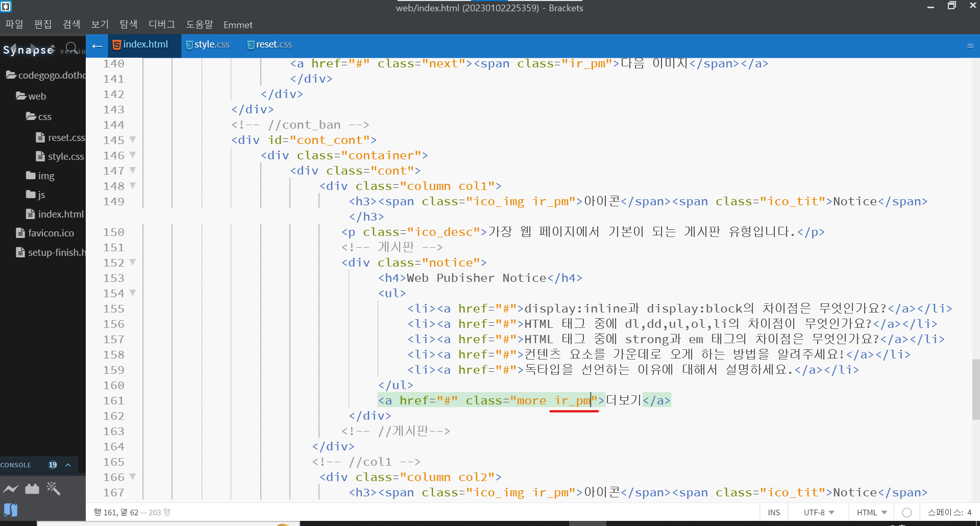This screenshot has width=980, height=526.
Task: Collapse the code fold at line 148
Action: [133, 185]
